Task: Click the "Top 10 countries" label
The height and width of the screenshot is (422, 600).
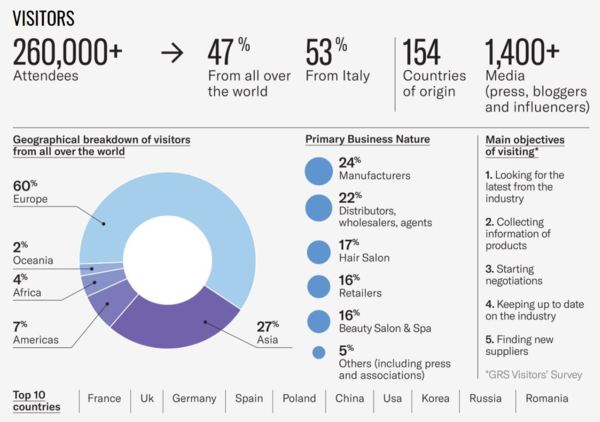Action: coord(36,398)
